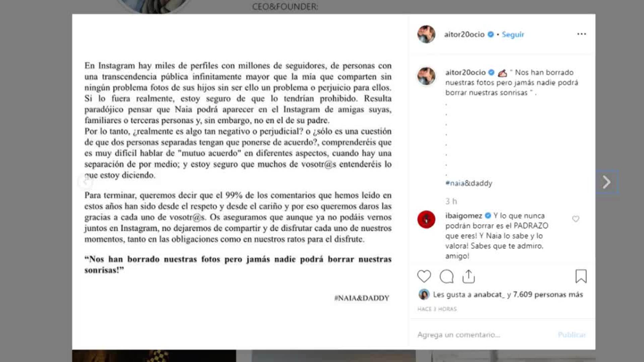Open the #naia&daddy hashtag link
Viewport: 644px width, 362px height.
469,183
